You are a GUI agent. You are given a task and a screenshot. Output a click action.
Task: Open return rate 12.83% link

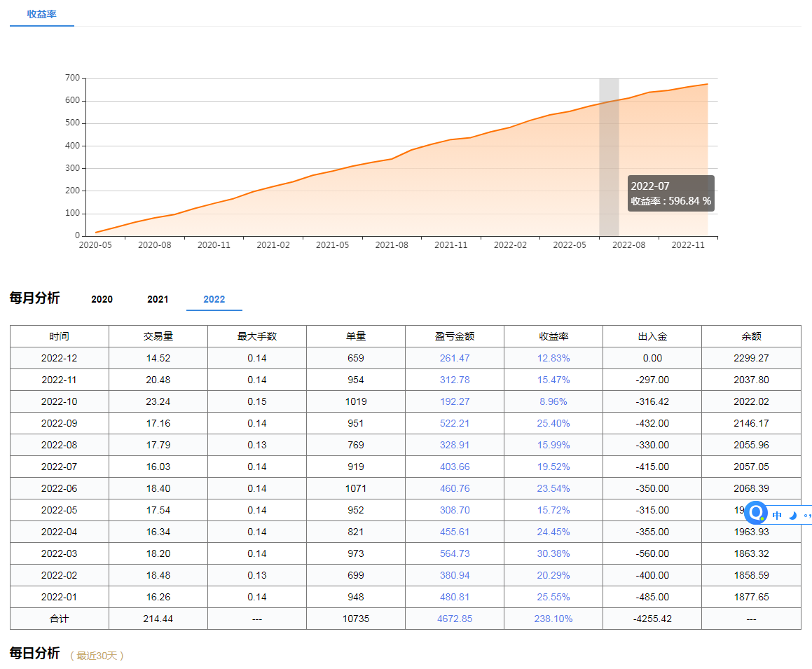click(x=553, y=359)
